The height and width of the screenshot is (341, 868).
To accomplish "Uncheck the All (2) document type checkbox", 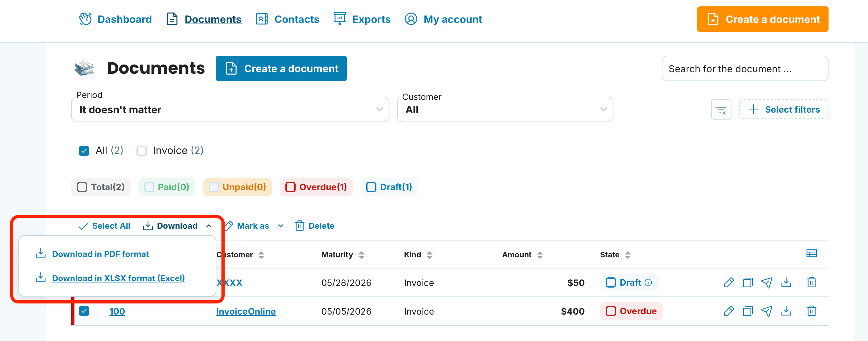I will click(x=84, y=151).
